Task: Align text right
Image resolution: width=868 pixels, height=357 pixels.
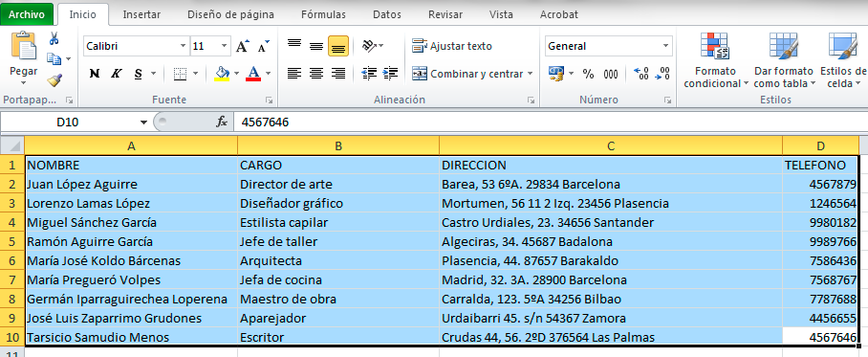Action: (x=338, y=73)
